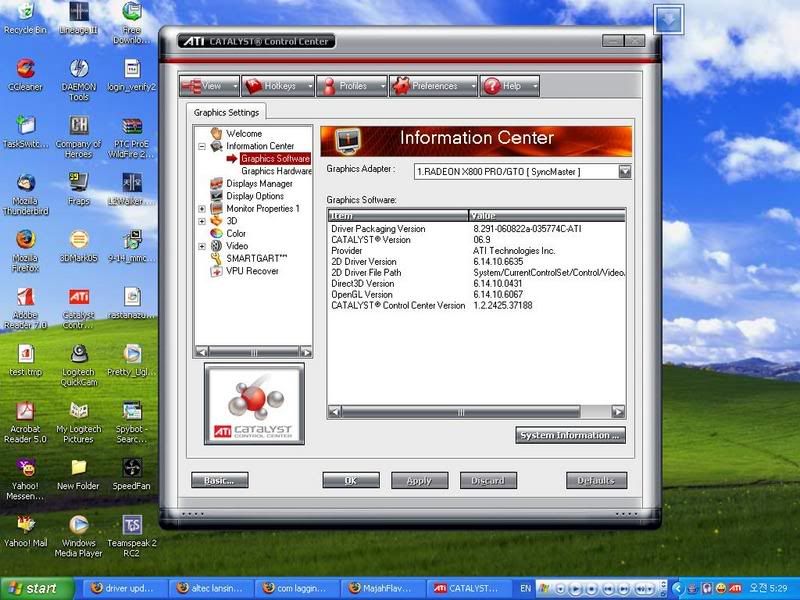This screenshot has height=600, width=800.
Task: Click the Windows Start button
Action: [x=37, y=588]
